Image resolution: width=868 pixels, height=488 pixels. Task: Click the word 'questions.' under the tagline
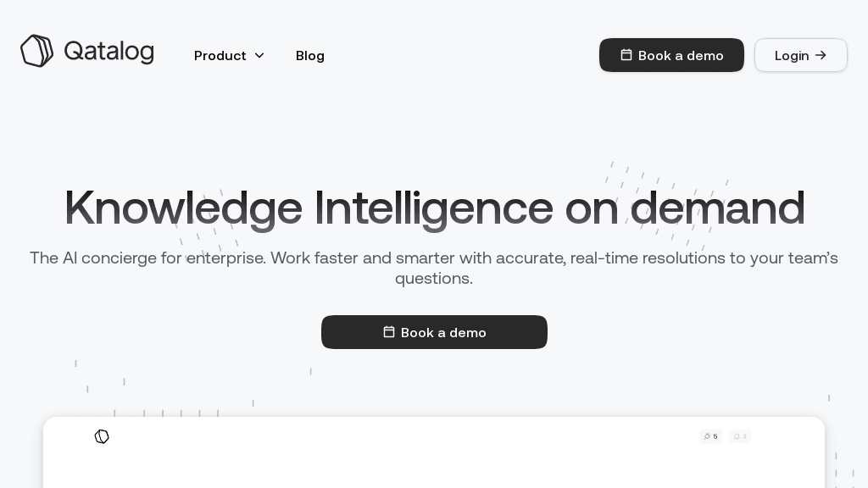pos(434,279)
